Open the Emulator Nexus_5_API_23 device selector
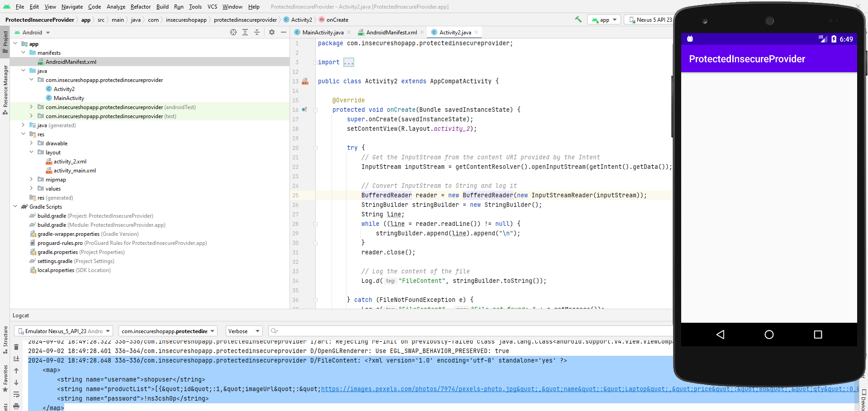The width and height of the screenshot is (868, 411). (63, 331)
